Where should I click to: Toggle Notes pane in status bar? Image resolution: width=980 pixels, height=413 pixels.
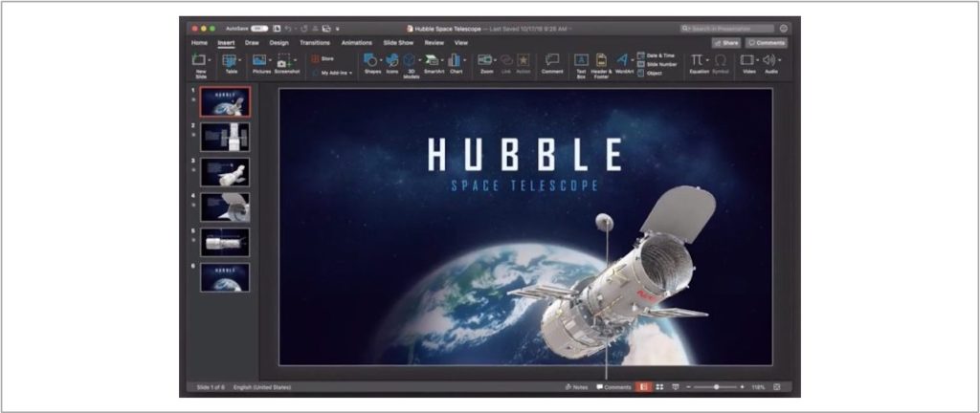(576, 387)
